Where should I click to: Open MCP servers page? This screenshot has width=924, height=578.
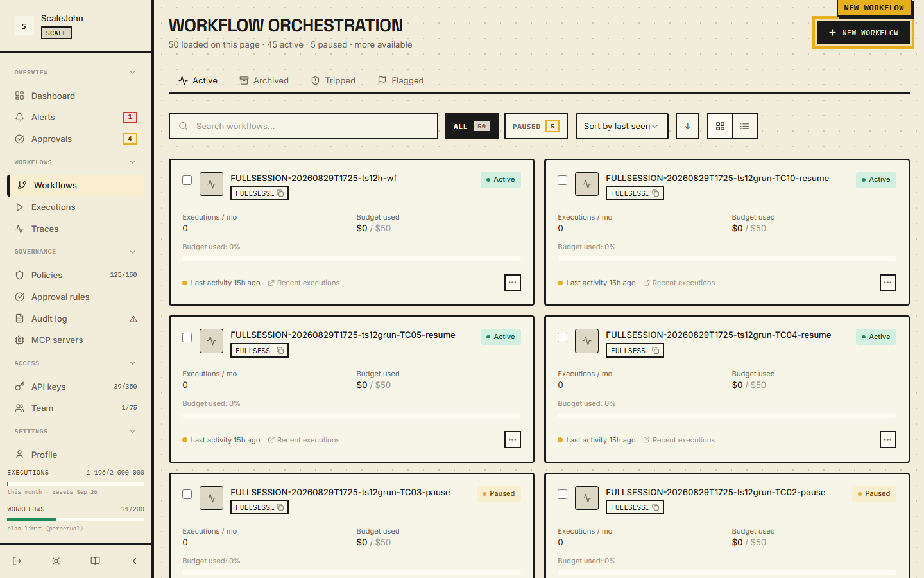point(76,340)
